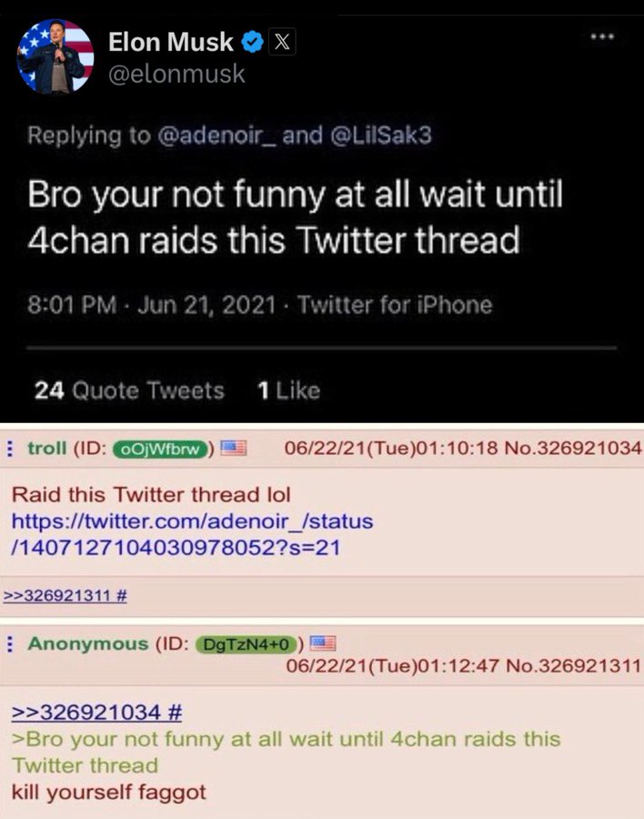
Task: Click the oOjWfbrw poster ID badge
Action: point(161,450)
